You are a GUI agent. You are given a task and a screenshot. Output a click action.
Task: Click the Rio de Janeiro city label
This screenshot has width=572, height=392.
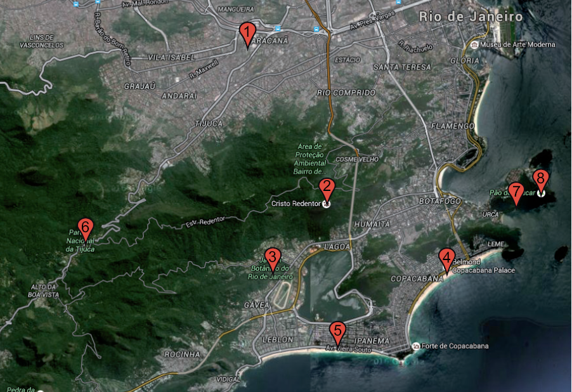[x=471, y=17]
